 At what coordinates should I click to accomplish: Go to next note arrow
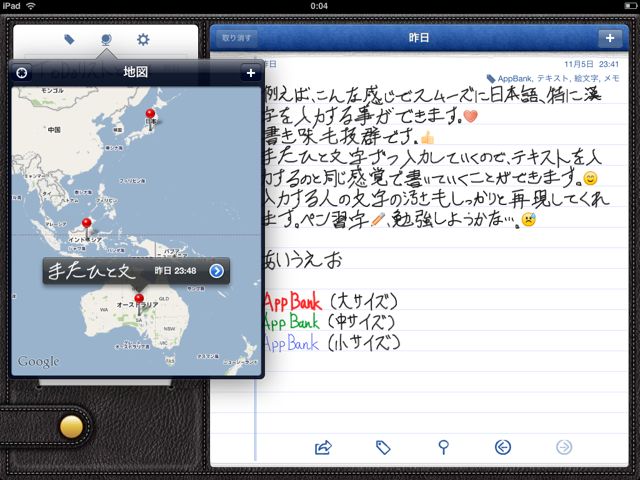(x=564, y=447)
